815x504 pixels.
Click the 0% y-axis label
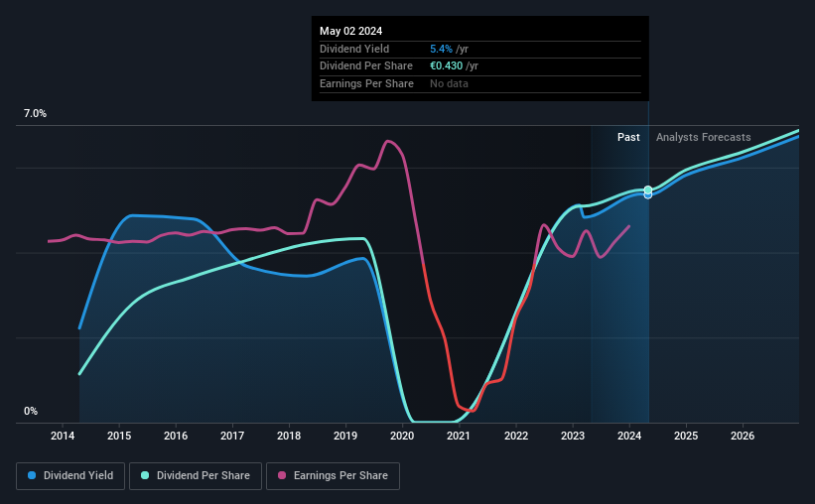tap(31, 411)
